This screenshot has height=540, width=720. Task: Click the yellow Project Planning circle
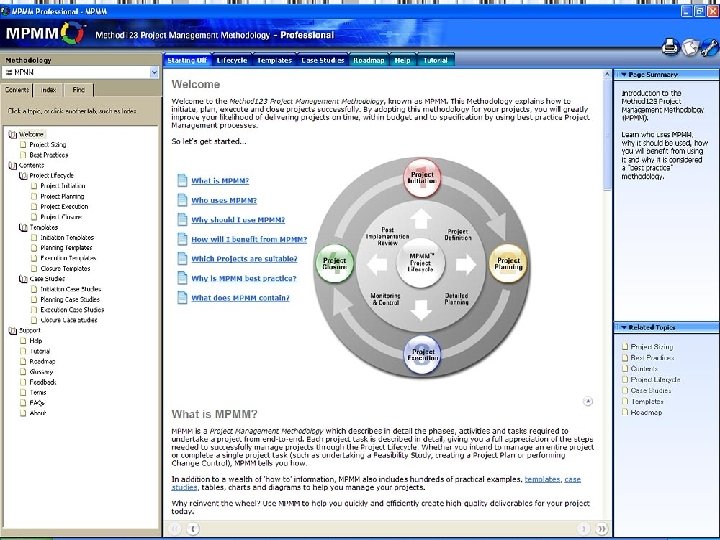[x=508, y=264]
